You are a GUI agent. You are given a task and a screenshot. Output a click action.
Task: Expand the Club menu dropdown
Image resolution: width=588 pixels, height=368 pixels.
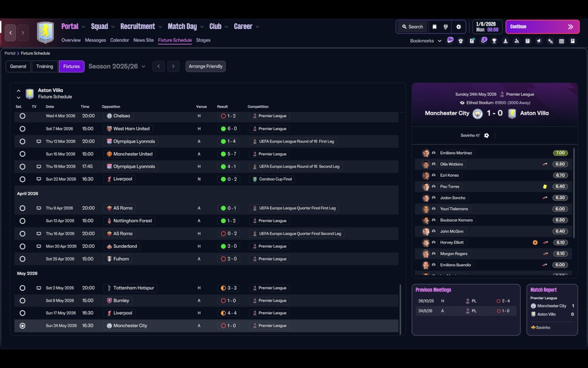pyautogui.click(x=226, y=27)
